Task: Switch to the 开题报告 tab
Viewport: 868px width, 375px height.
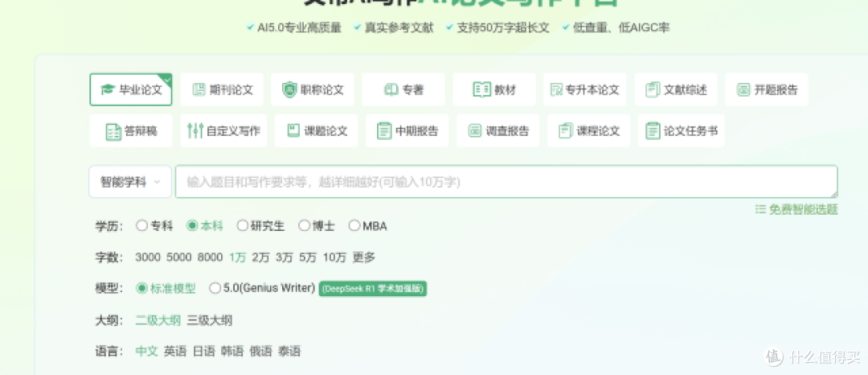Action: (767, 90)
